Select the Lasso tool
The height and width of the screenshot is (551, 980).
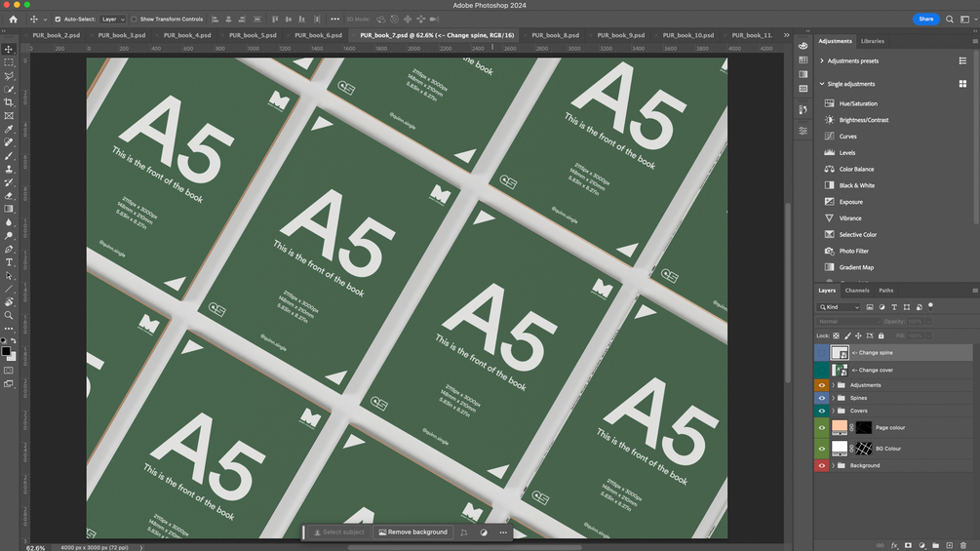(x=9, y=76)
